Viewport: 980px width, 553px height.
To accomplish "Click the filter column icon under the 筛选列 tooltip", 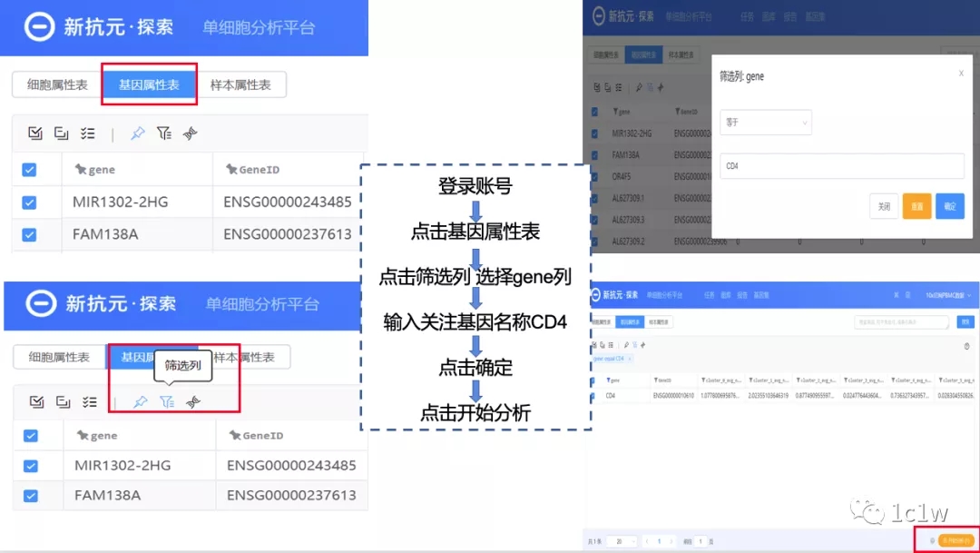I will (166, 401).
